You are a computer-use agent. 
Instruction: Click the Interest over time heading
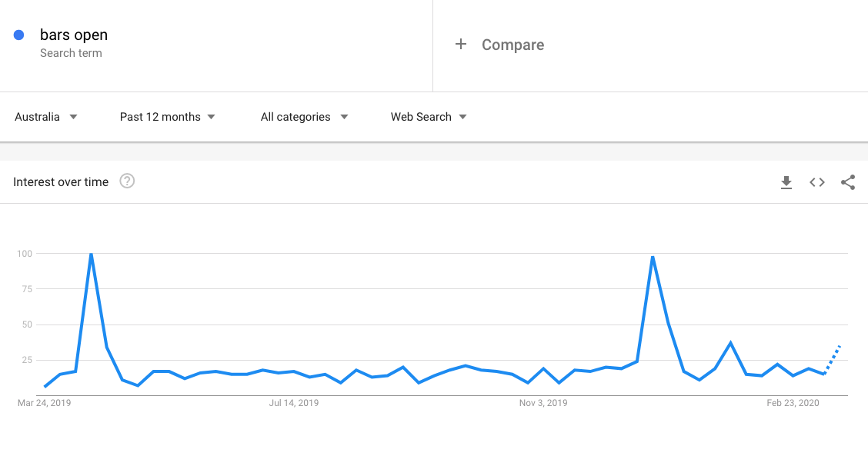[61, 182]
